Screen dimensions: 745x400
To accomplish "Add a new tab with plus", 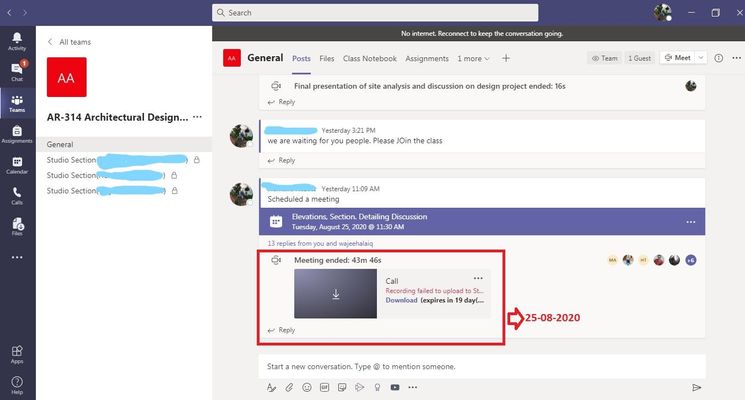I will (x=506, y=58).
